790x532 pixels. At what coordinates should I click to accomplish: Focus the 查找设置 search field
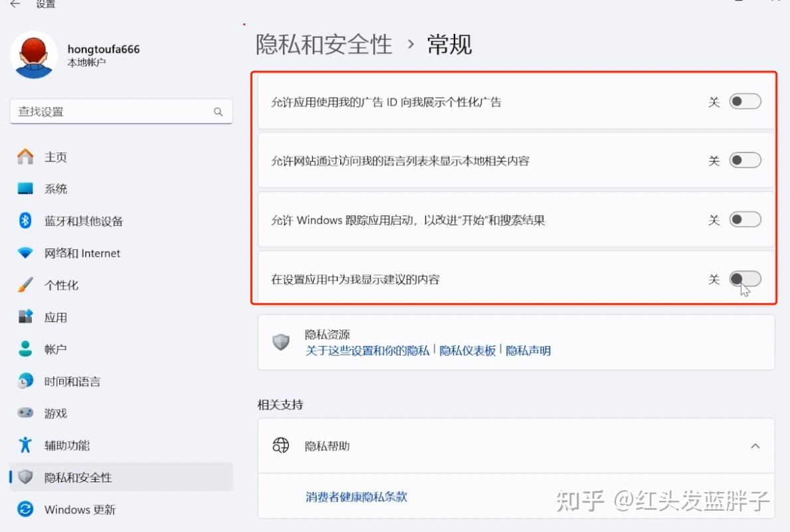pyautogui.click(x=121, y=112)
